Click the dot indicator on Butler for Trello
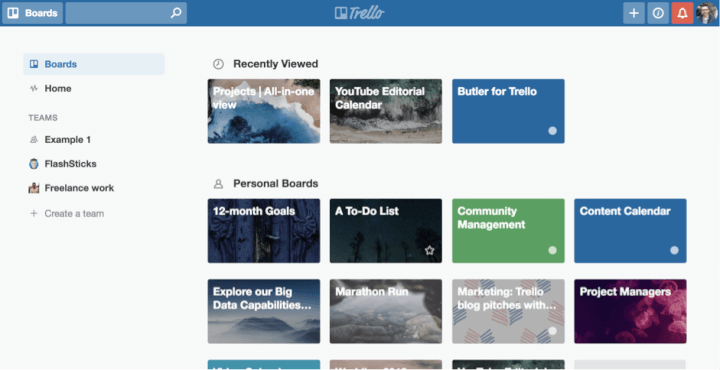Screen dimensions: 720x370 552,131
